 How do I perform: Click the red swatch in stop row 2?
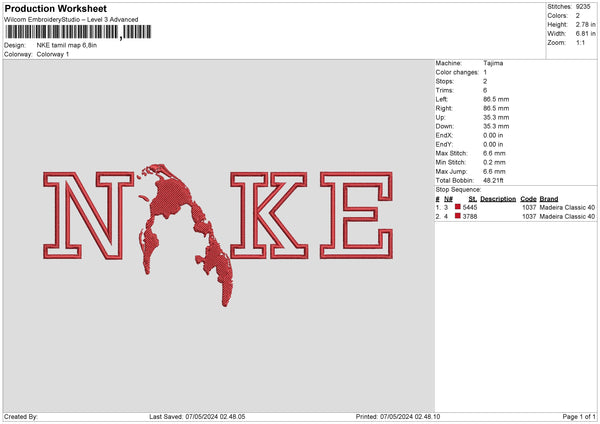pyautogui.click(x=458, y=216)
